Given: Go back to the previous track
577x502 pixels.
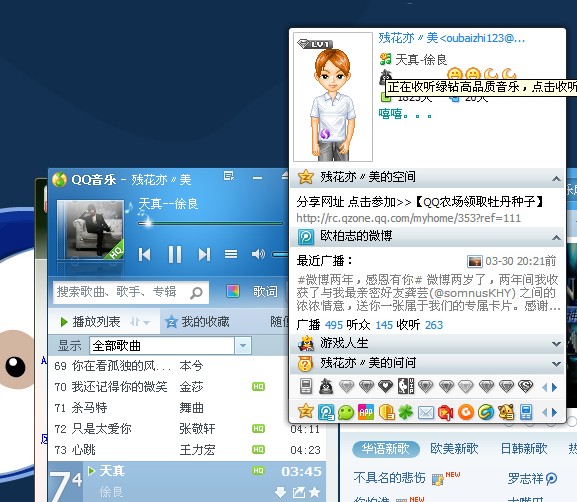Looking at the screenshot, I should [x=145, y=254].
